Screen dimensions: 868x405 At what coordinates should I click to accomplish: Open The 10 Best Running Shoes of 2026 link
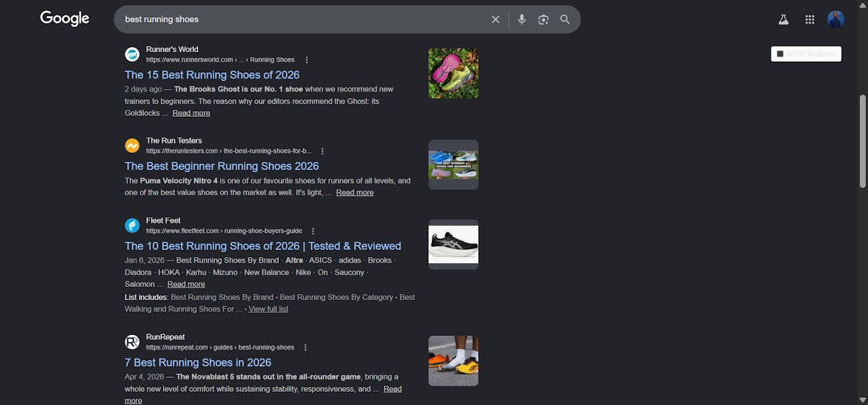point(263,246)
